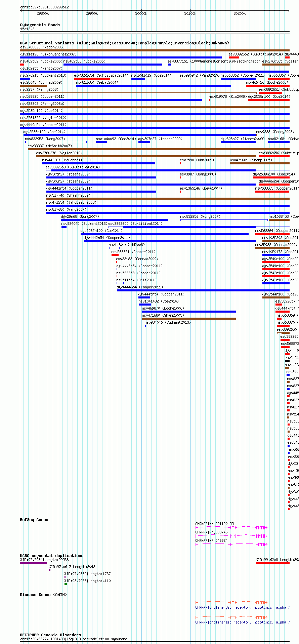Open nsv568825 (Cooper2011) variant
This screenshot has height=644, width=299.
pos(42,97)
